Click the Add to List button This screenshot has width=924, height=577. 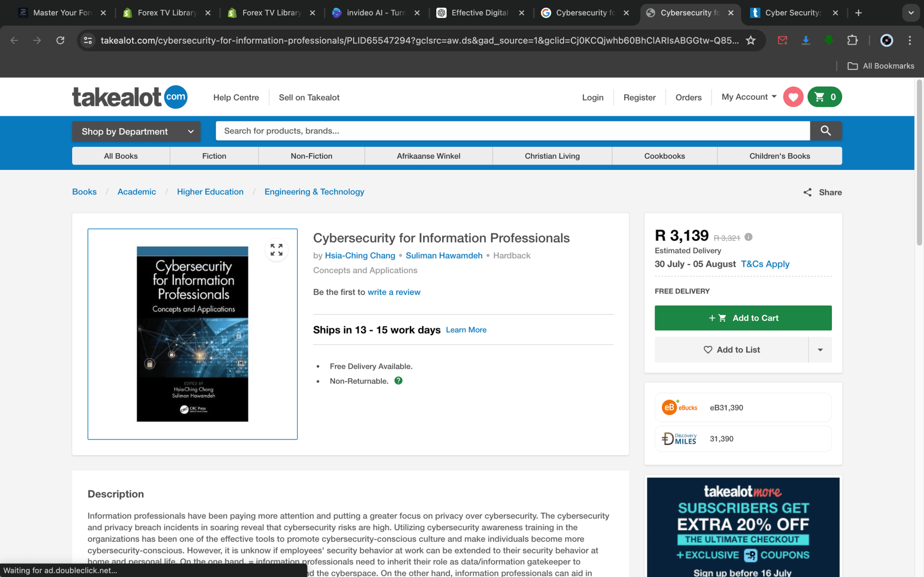(731, 350)
